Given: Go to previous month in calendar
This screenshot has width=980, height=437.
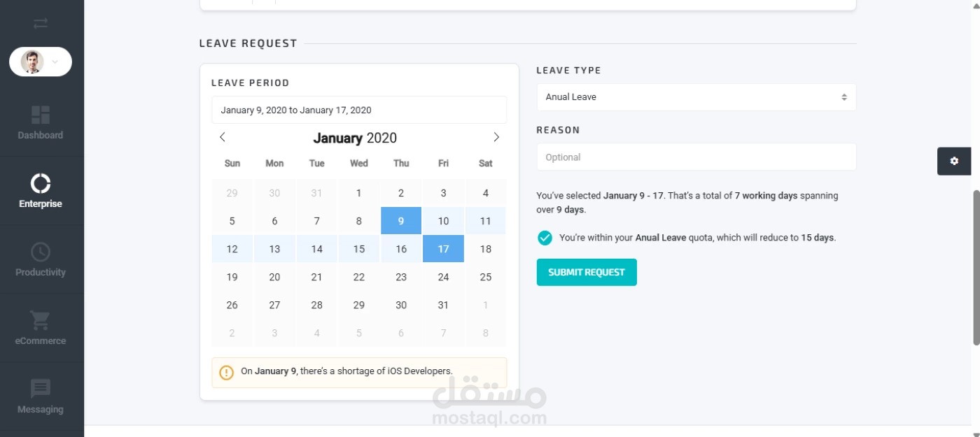Looking at the screenshot, I should click(223, 137).
